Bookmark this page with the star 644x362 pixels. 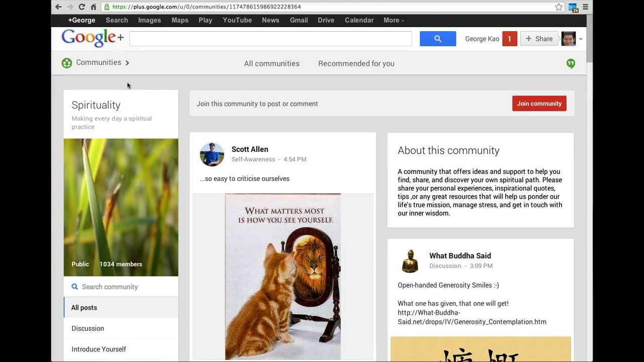click(x=558, y=7)
